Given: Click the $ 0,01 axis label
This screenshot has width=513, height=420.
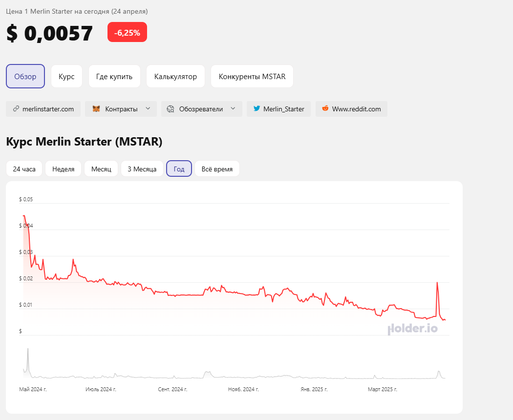Looking at the screenshot, I should click(26, 305).
